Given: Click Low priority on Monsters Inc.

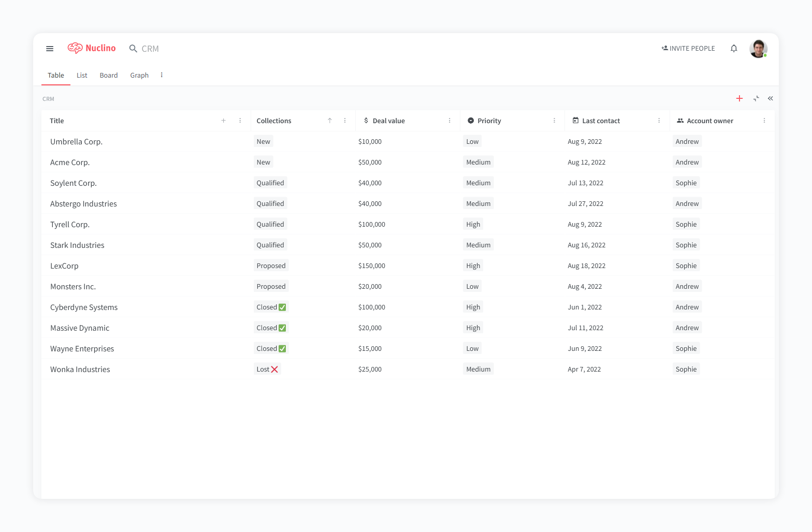Looking at the screenshot, I should (472, 286).
